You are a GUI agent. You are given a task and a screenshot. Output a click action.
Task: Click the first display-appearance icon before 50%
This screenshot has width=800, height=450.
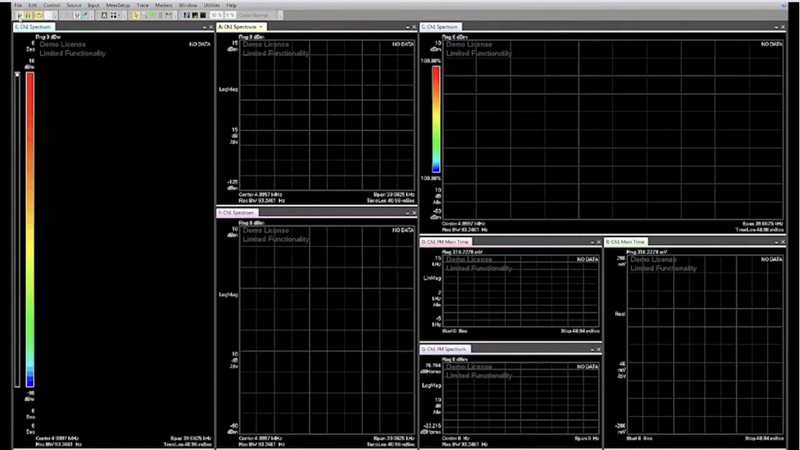[x=186, y=15]
